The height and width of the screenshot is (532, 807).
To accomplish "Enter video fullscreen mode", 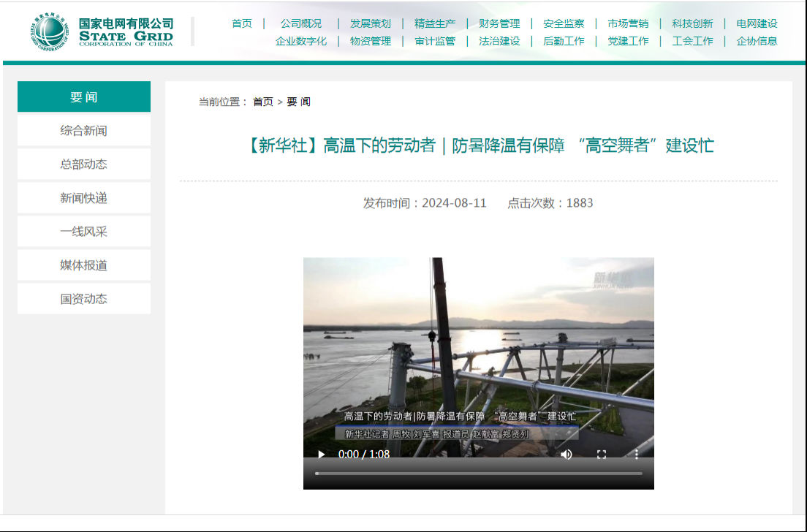I will click(601, 455).
